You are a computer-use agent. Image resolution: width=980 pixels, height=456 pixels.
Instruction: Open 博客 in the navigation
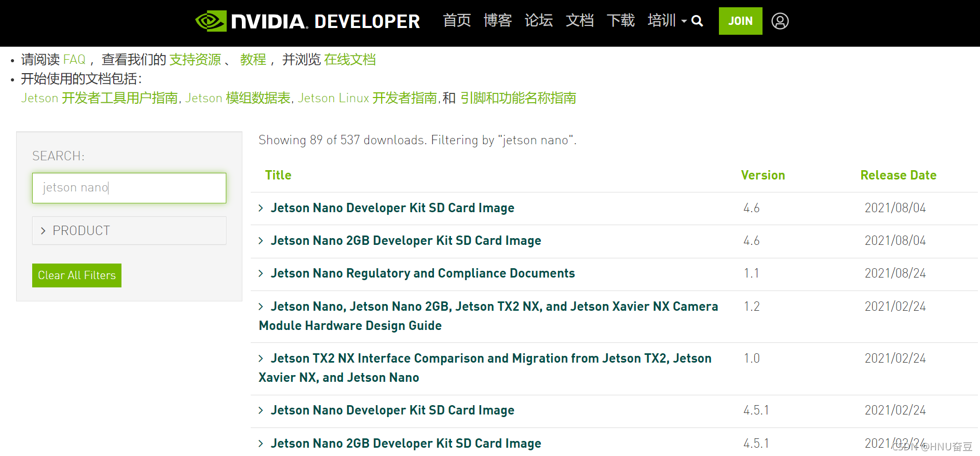498,20
